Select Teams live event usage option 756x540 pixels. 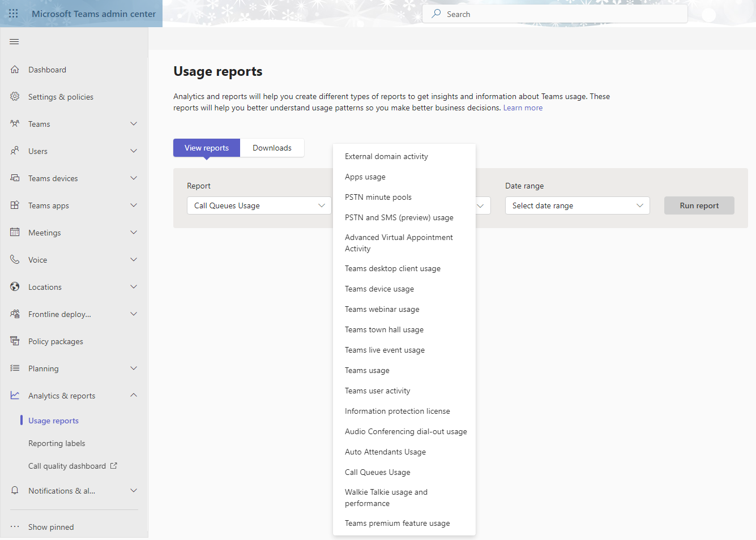pos(404,350)
